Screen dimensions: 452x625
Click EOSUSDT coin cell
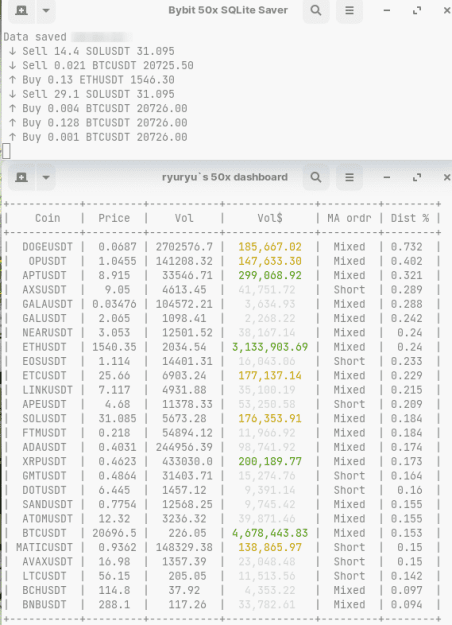44,362
